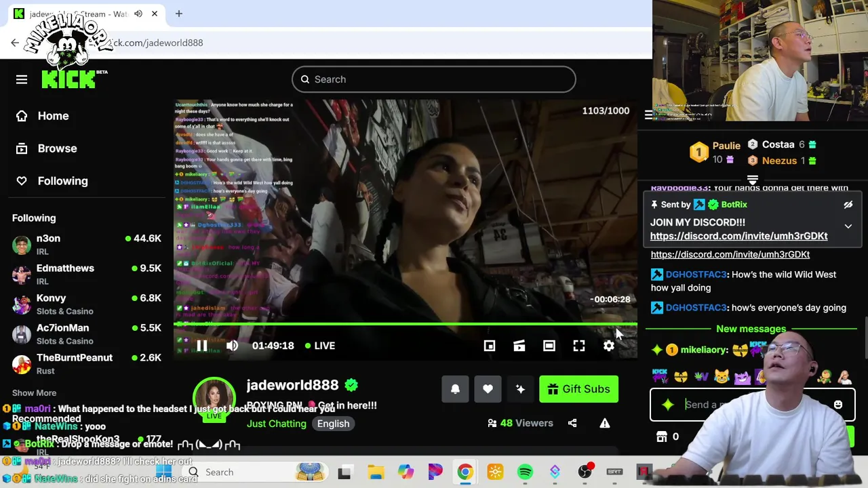Open OBS Studio from the taskbar
This screenshot has width=868, height=488.
585,472
